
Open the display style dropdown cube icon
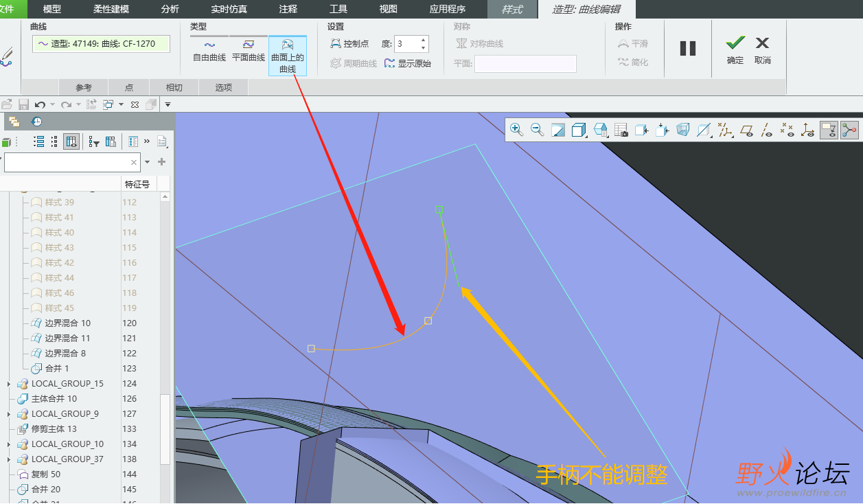coord(579,130)
